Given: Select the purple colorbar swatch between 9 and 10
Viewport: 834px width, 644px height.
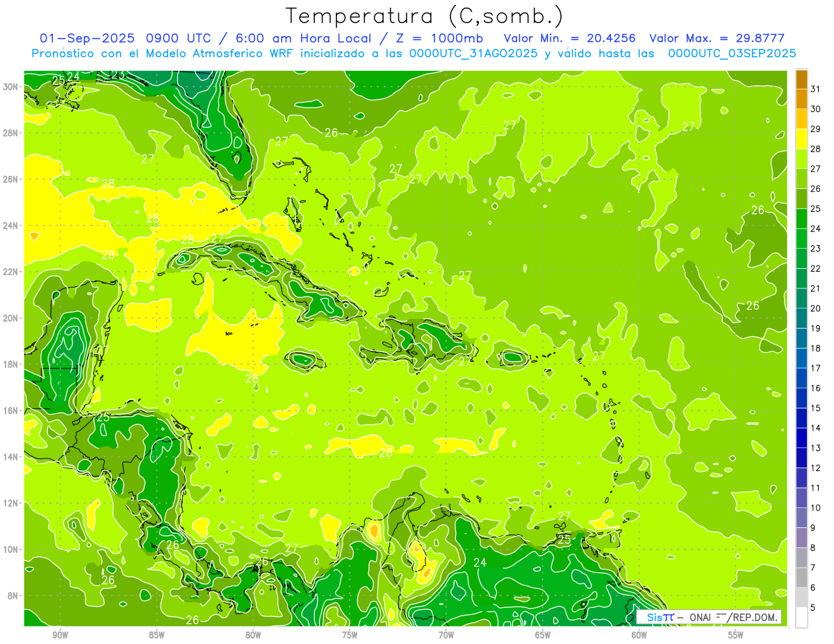Looking at the screenshot, I should click(x=801, y=518).
